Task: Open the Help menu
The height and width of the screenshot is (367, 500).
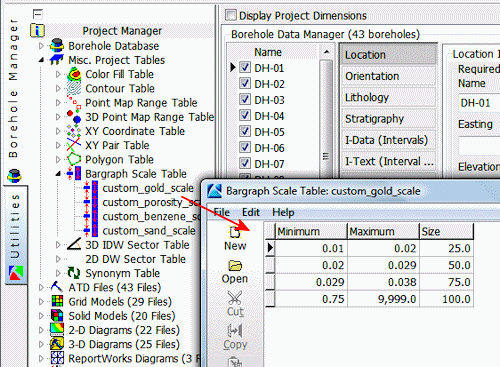Action: [x=283, y=212]
